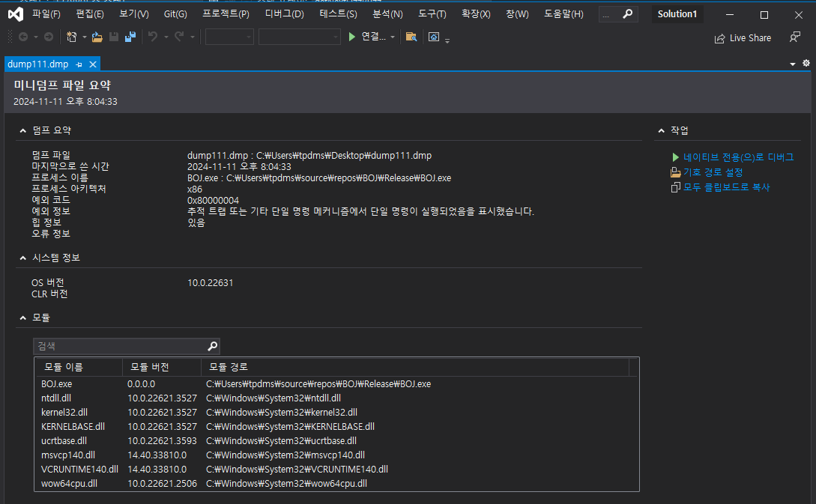Sort by the 모듈 경로 column header
Viewport: 816px width, 504px height.
click(415, 367)
